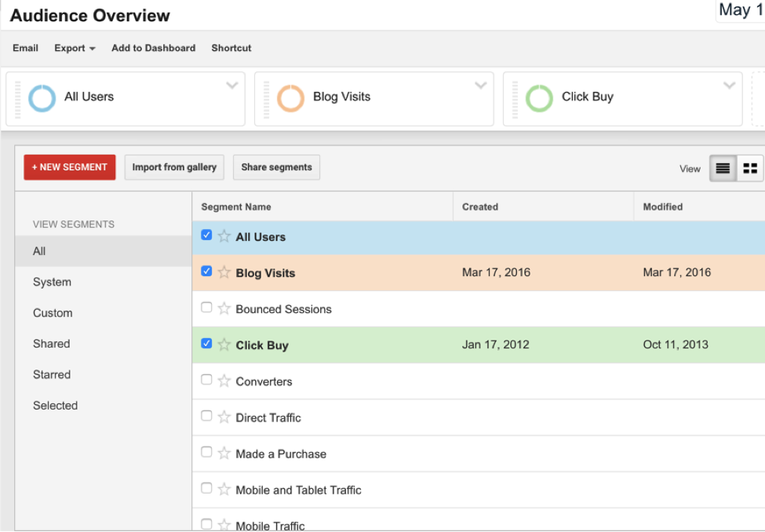
Task: Sort by the Created column header
Action: click(480, 207)
